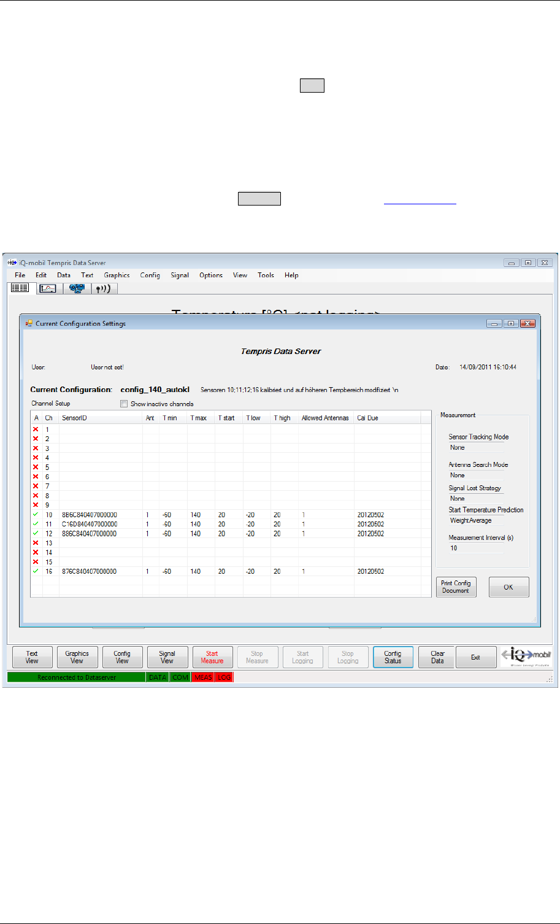Click the Print Config Document button
The image size is (560, 924).
coord(456,587)
